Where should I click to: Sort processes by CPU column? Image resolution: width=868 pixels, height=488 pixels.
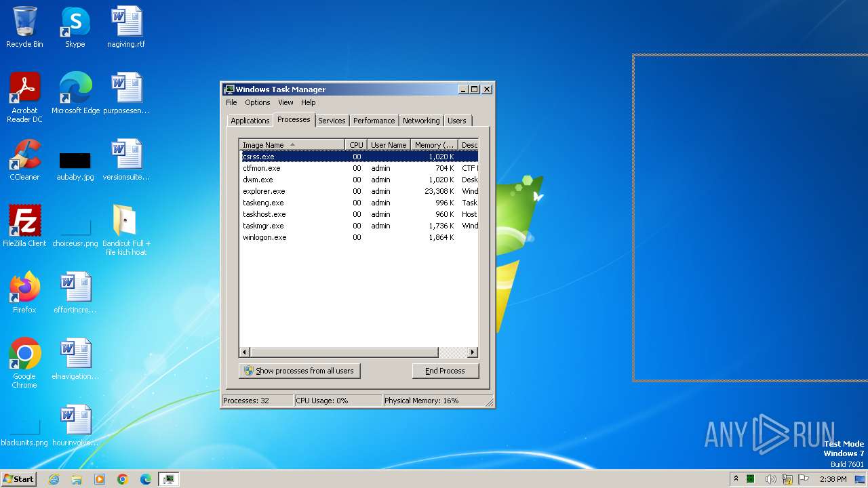356,145
